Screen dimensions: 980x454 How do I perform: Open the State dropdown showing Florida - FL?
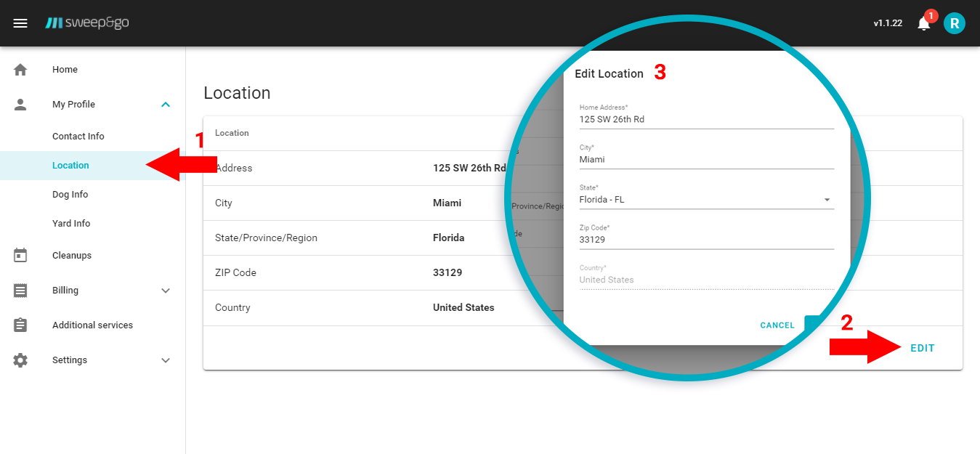coord(705,200)
